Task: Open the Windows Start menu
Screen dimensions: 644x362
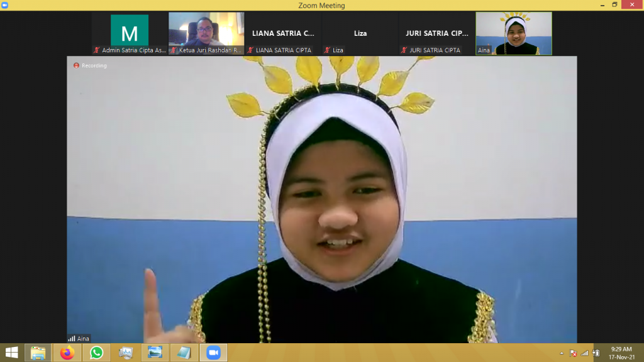Action: 11,353
